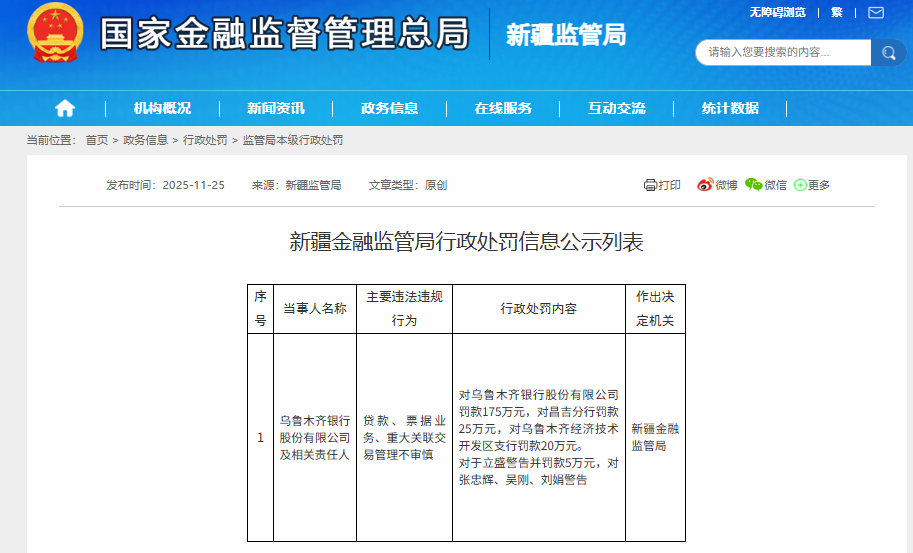Screen dimensions: 913x553
Task: Click the 当前位置 label
Action: (x=51, y=140)
